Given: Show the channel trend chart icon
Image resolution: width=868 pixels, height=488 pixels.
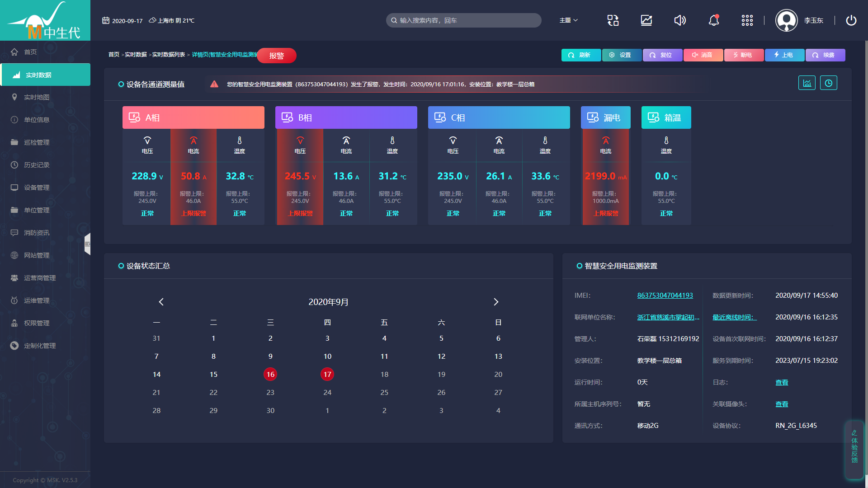Looking at the screenshot, I should click(x=807, y=83).
